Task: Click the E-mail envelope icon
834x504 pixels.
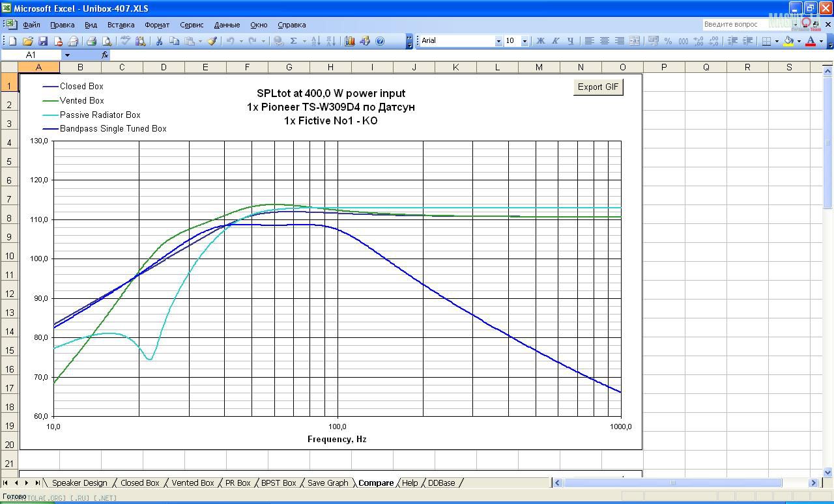Action: (73, 41)
